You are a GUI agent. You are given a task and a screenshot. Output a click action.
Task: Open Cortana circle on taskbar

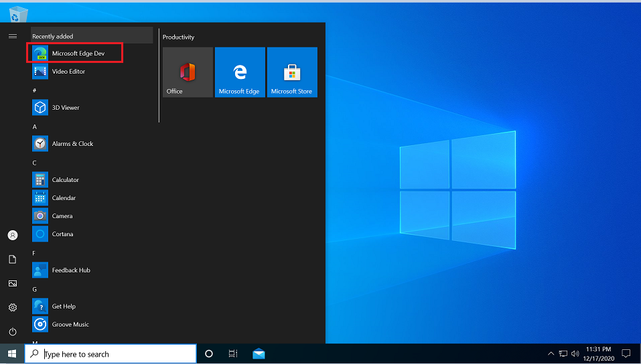click(209, 354)
